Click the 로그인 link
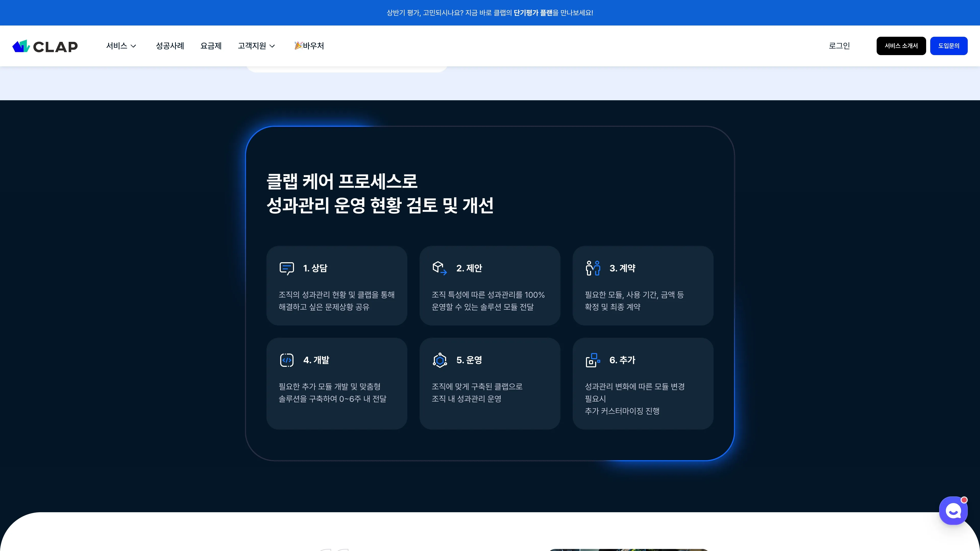Screen dimensions: 980x551 pyautogui.click(x=839, y=46)
